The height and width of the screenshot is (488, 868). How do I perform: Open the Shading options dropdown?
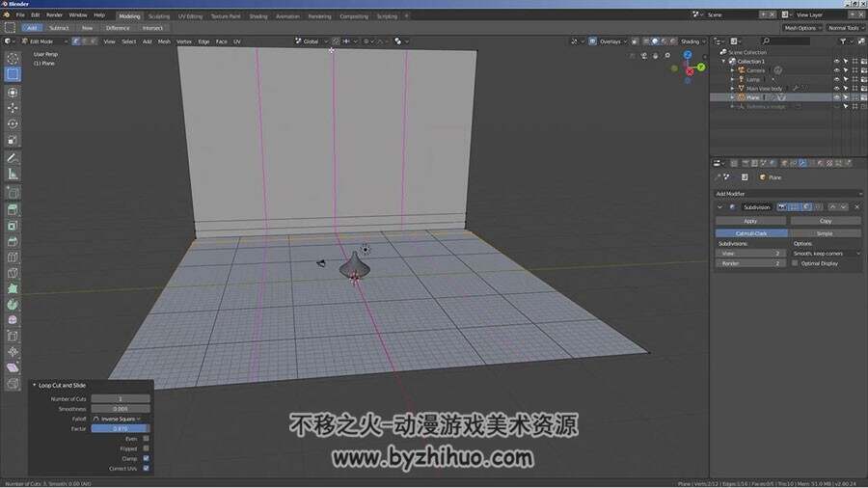(x=692, y=41)
